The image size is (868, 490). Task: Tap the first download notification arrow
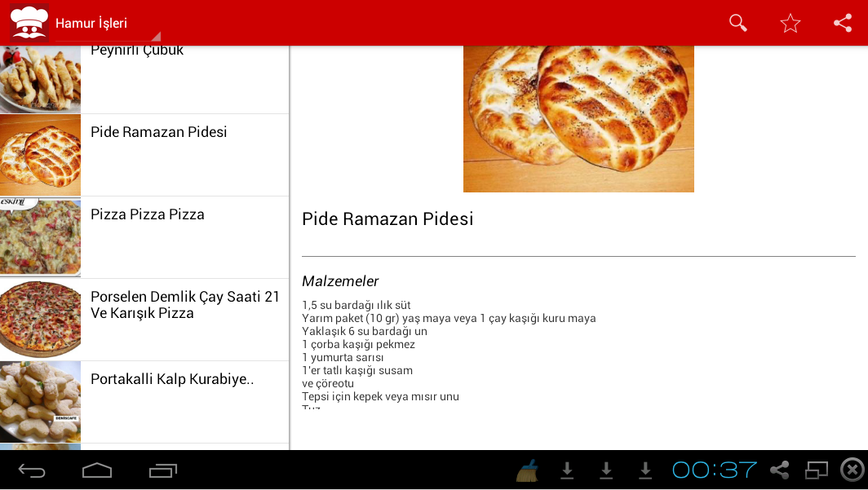pos(567,470)
